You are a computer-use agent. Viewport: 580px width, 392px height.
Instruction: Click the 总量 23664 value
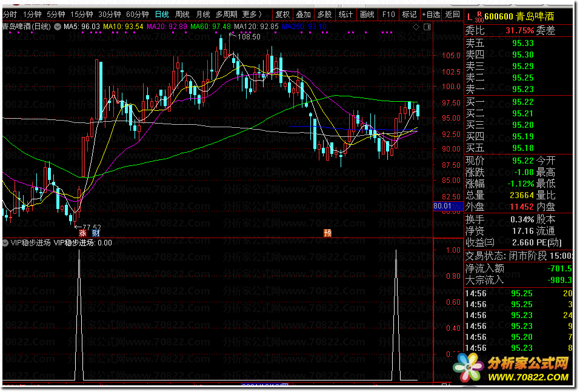coord(522,195)
